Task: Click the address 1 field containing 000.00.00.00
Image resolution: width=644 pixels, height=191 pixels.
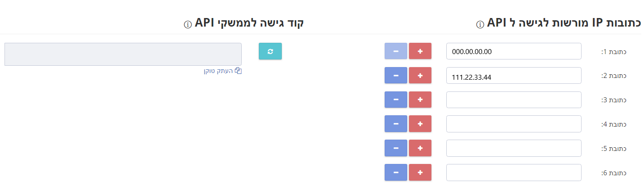Action: coord(514,51)
